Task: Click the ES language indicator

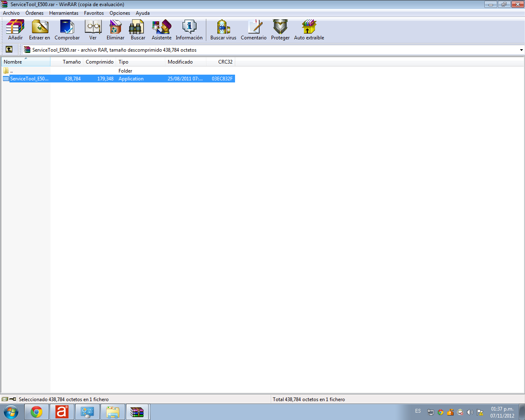Action: pos(418,411)
